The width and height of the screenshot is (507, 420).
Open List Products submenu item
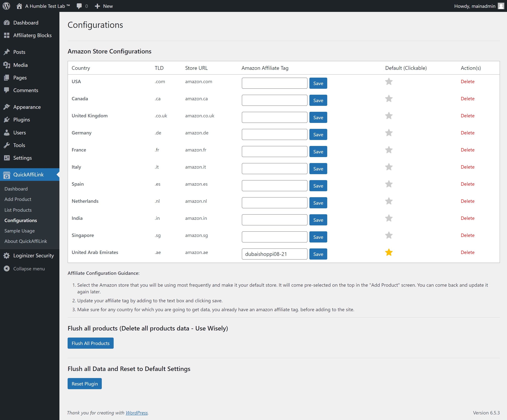click(x=18, y=210)
